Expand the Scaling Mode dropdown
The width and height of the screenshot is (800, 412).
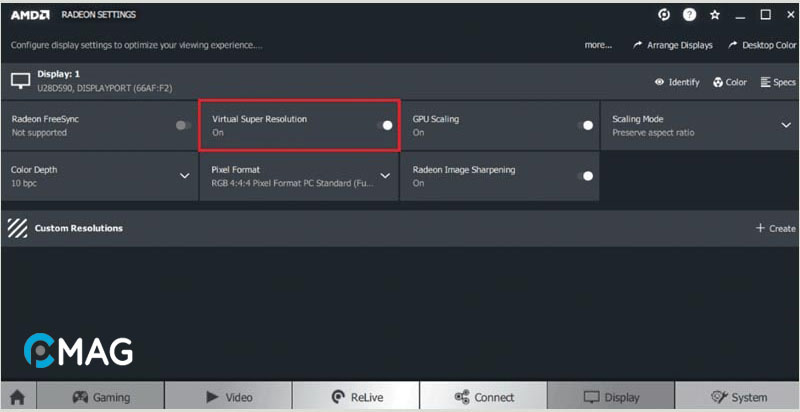pos(785,125)
